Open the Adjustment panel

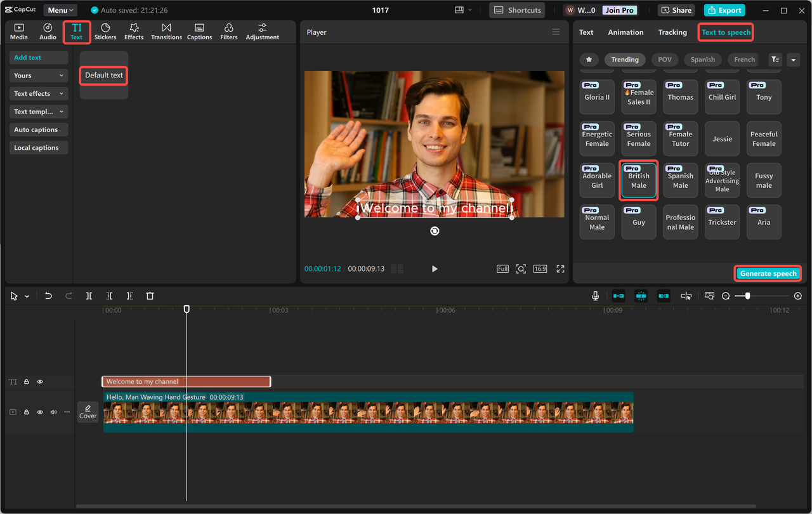click(x=262, y=31)
